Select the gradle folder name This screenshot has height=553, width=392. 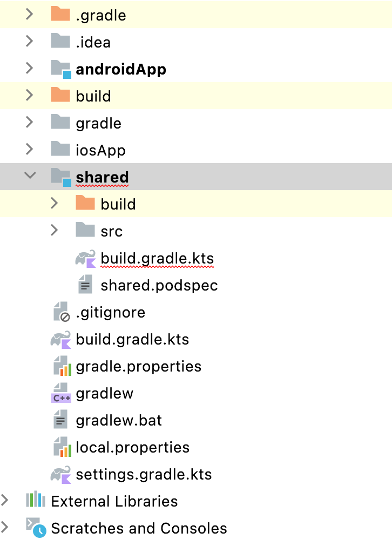99,124
